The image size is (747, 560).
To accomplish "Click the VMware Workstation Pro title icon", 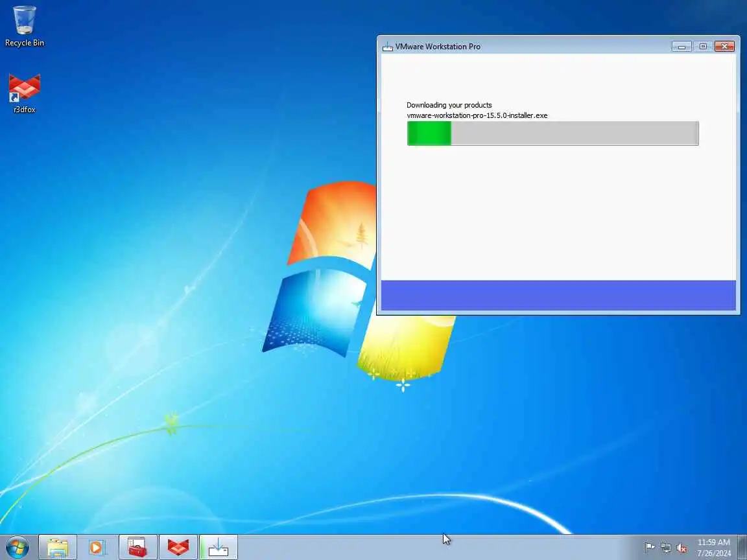I will pos(388,47).
